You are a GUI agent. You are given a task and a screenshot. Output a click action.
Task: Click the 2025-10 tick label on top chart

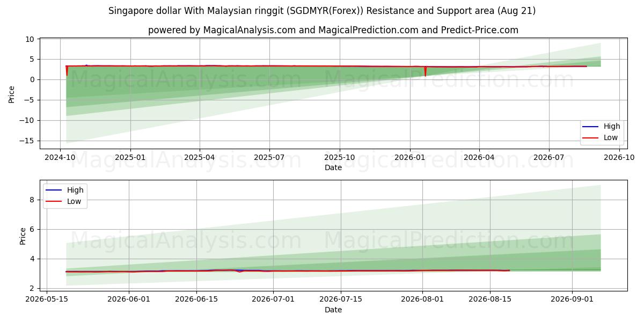pos(339,157)
